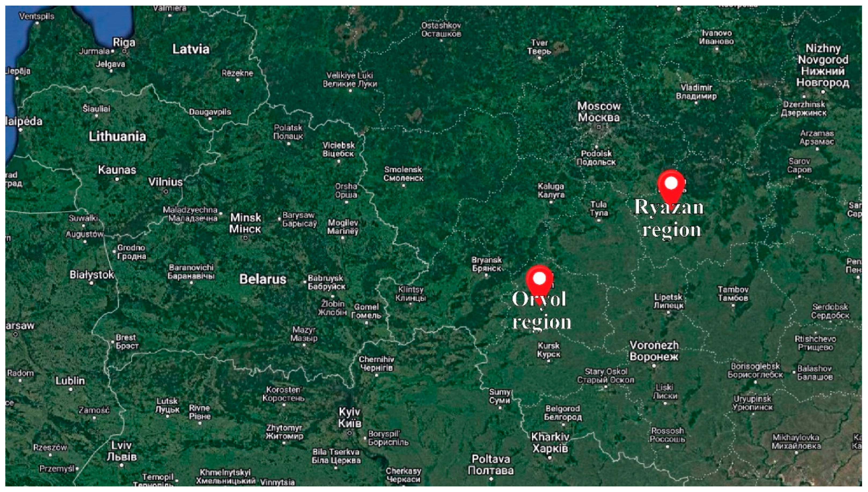Click the Lithuania country label
868x492 pixels.
(117, 137)
